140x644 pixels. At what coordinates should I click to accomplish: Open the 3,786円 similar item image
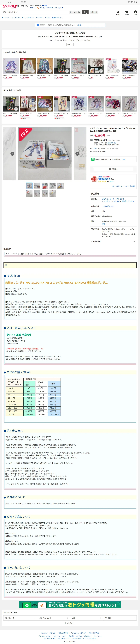113,66
